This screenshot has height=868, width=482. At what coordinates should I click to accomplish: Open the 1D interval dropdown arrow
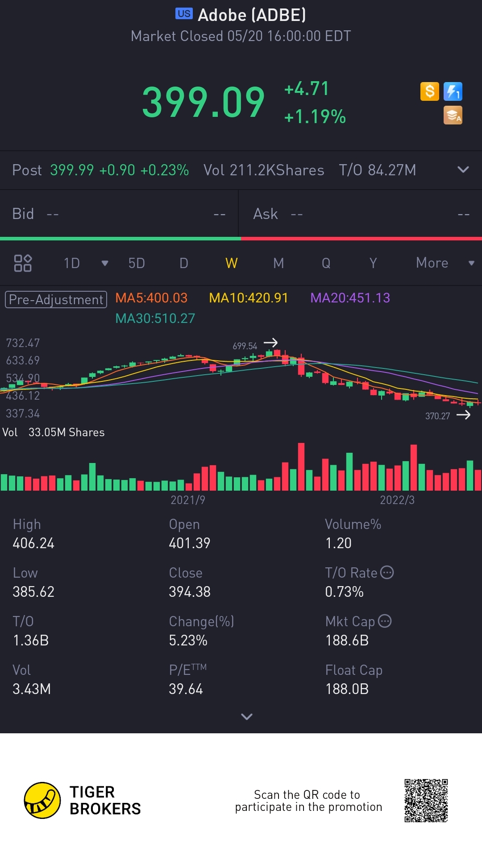tap(105, 263)
